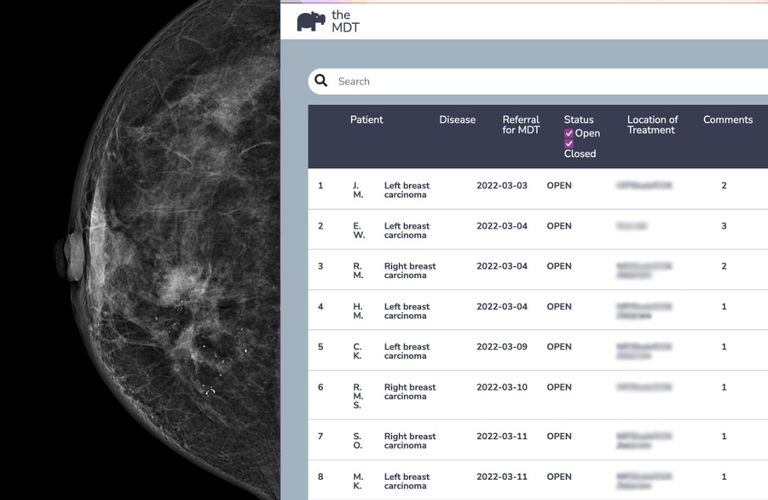Screen dimensions: 768x500
Task: Click 'Right breast carcinoma' in row 7
Action: [410, 441]
